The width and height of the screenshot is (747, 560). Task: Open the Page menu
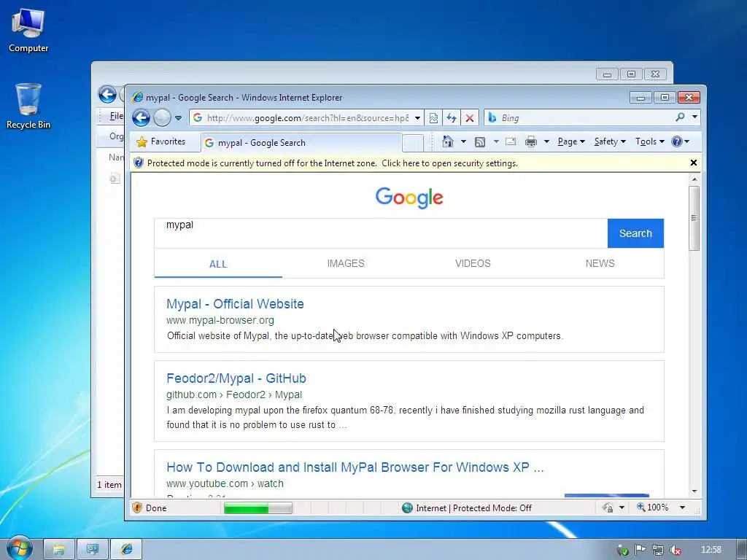[571, 141]
